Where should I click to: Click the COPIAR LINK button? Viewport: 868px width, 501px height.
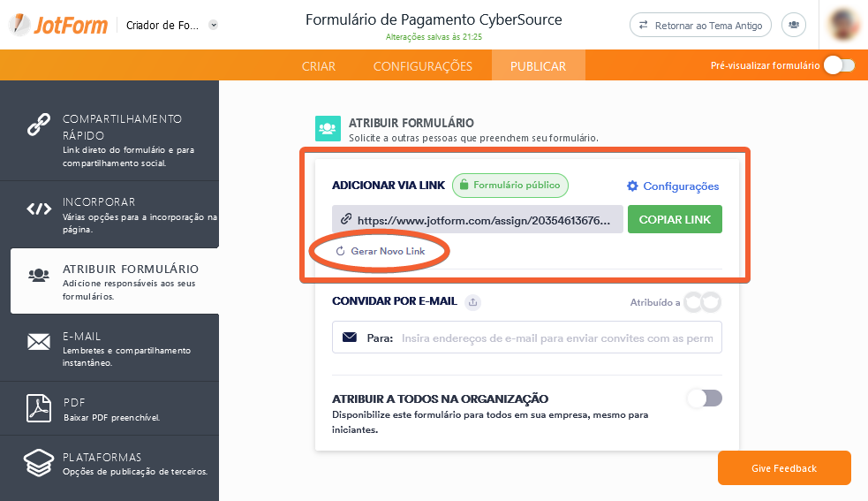click(x=675, y=219)
